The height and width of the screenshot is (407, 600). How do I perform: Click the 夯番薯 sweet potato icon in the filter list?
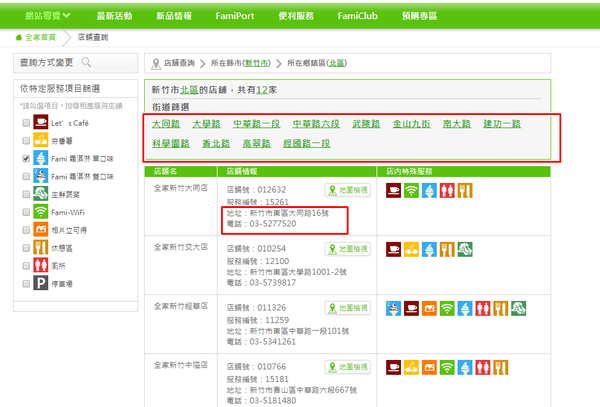pos(41,140)
